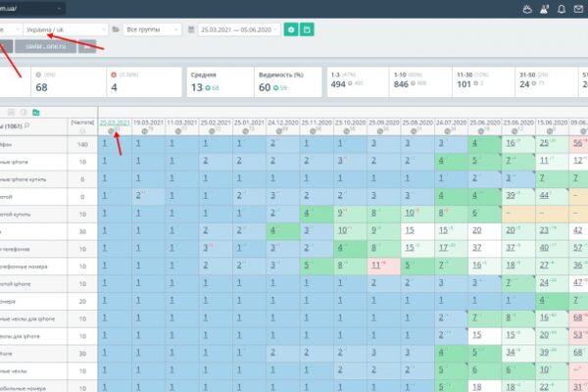Click the round icon under 25.06.2020
Image resolution: width=588 pixels, height=392 pixels.
481,131
